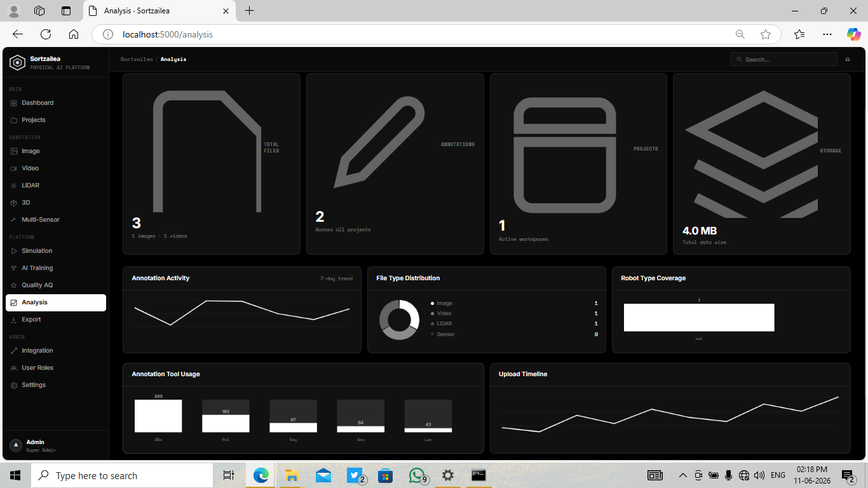The image size is (868, 488).
Task: Open the LiDAR annotation icon
Action: (x=14, y=186)
